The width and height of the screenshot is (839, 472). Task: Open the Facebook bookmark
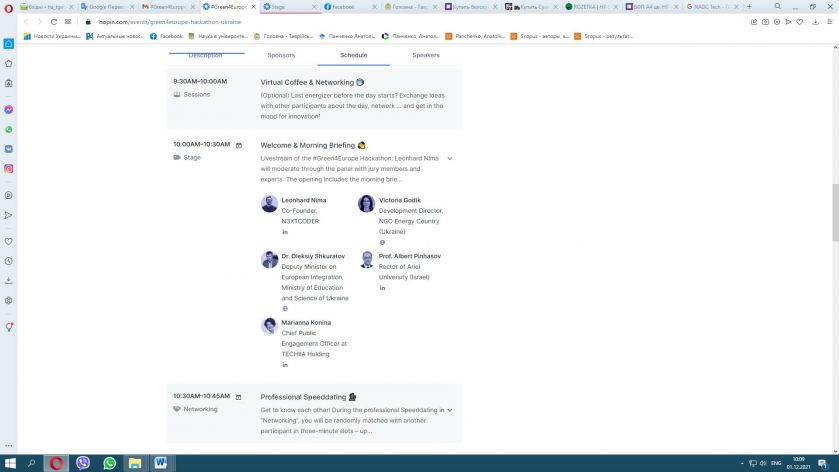[166, 36]
